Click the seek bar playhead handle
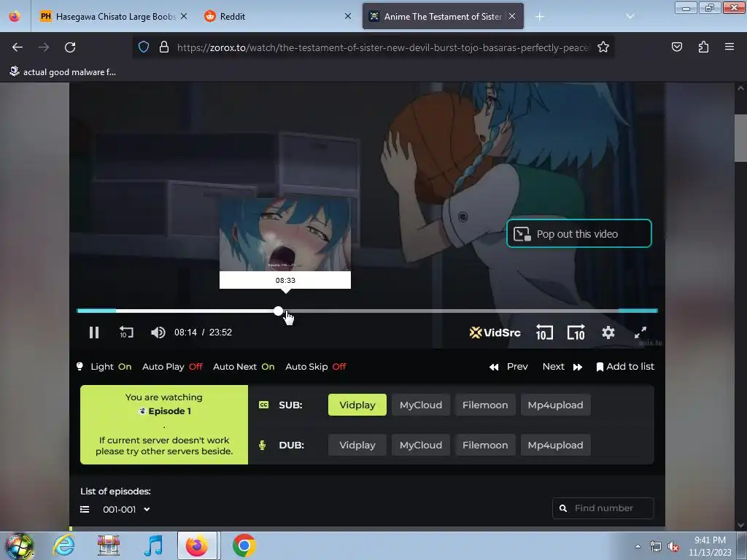 click(x=279, y=311)
